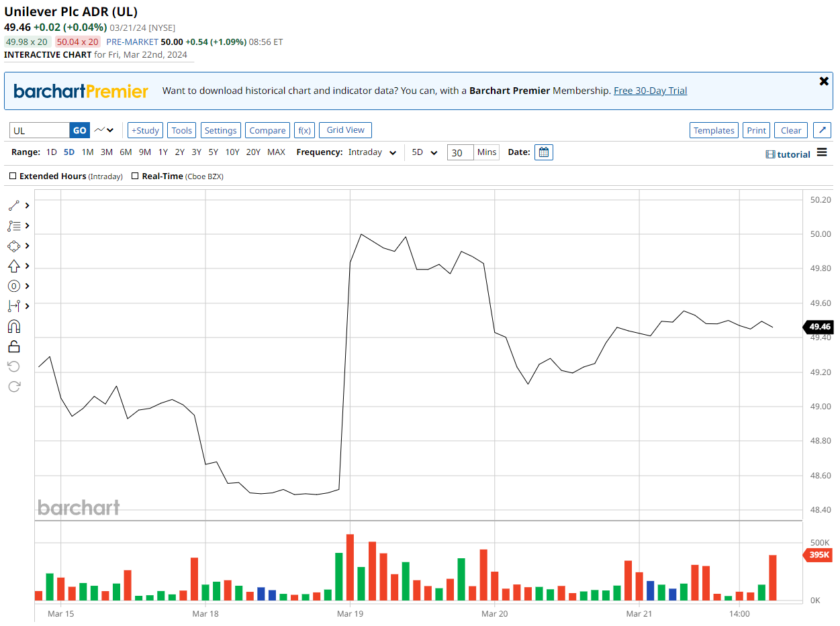The height and width of the screenshot is (626, 840).
Task: Click the Mar 19 date axis label
Action: click(350, 613)
